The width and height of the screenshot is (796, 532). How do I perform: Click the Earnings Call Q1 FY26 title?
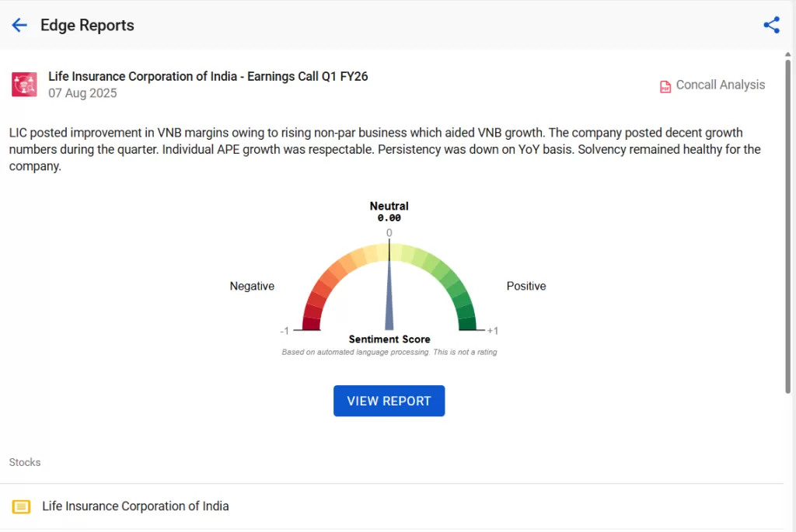click(208, 76)
